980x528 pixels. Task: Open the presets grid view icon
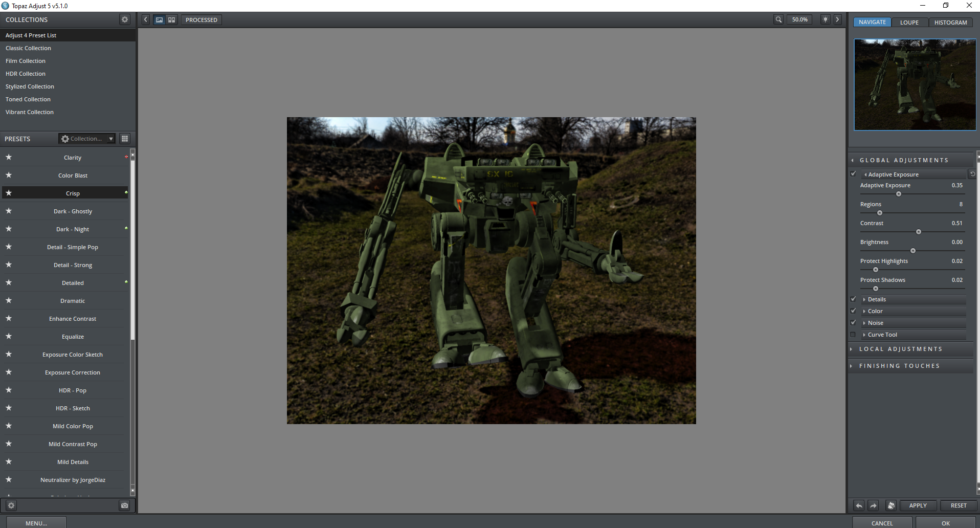click(x=125, y=139)
